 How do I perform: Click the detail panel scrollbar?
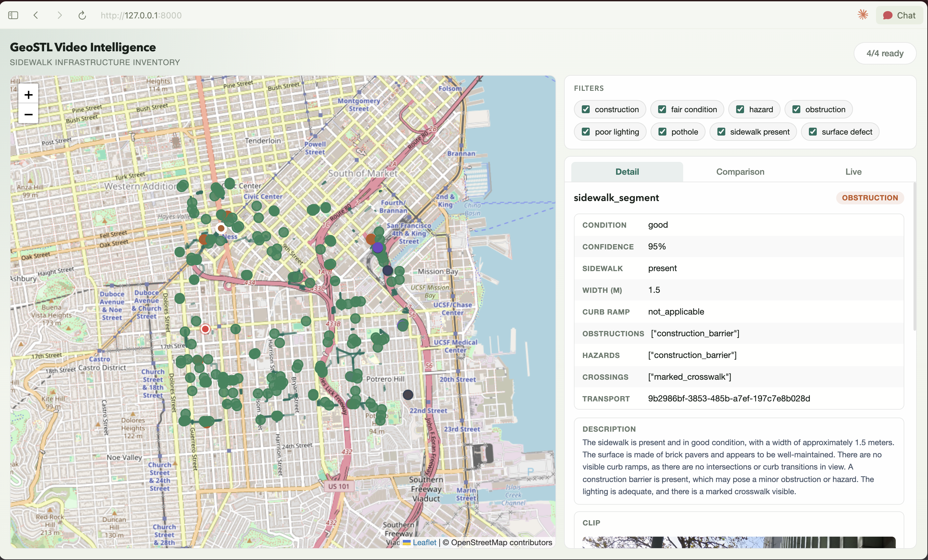pos(915,256)
